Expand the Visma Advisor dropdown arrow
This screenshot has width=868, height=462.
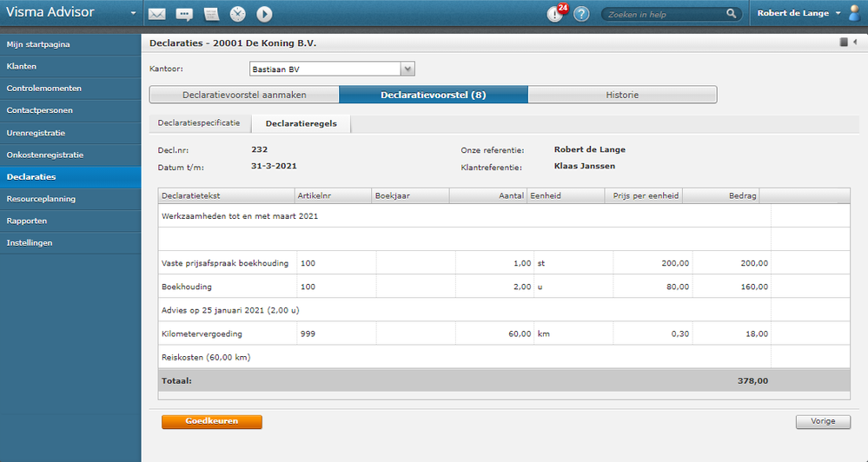point(134,13)
